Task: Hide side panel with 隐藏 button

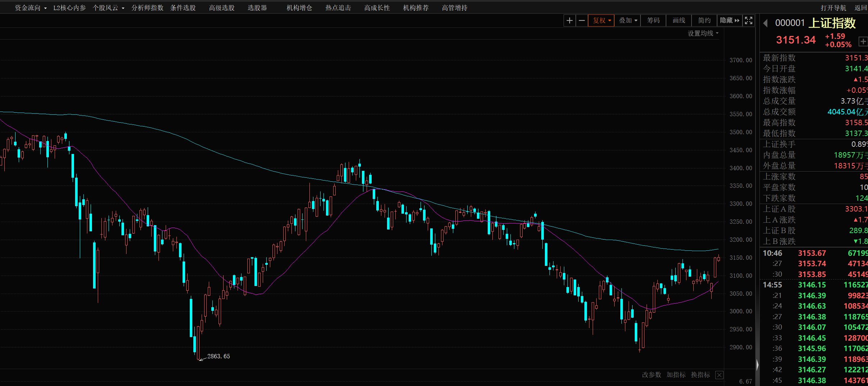Action: click(x=729, y=21)
